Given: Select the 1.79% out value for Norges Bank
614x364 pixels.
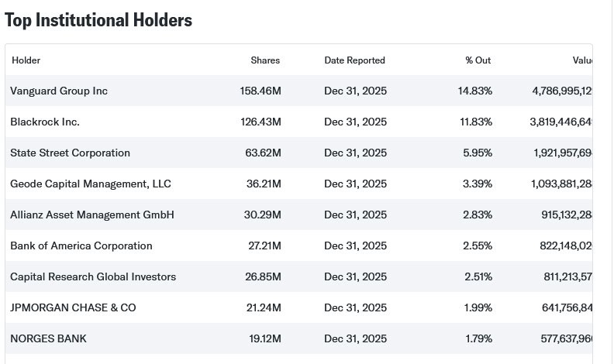Looking at the screenshot, I should point(478,339).
